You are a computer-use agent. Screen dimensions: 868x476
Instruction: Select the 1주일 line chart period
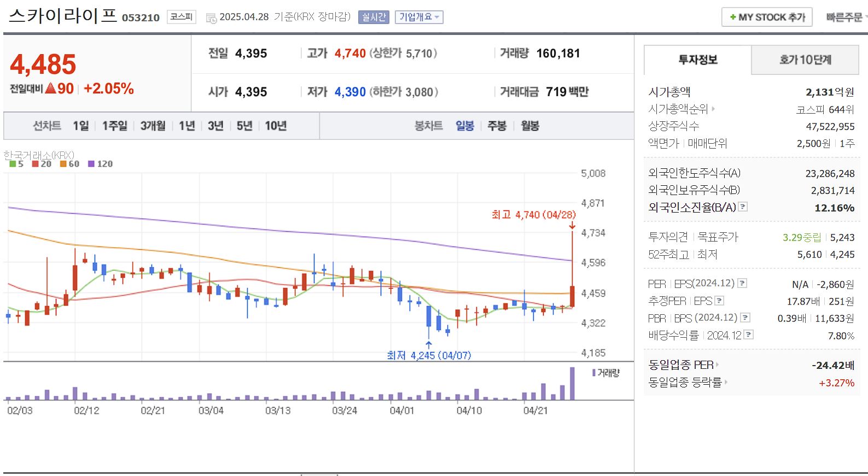click(x=115, y=126)
